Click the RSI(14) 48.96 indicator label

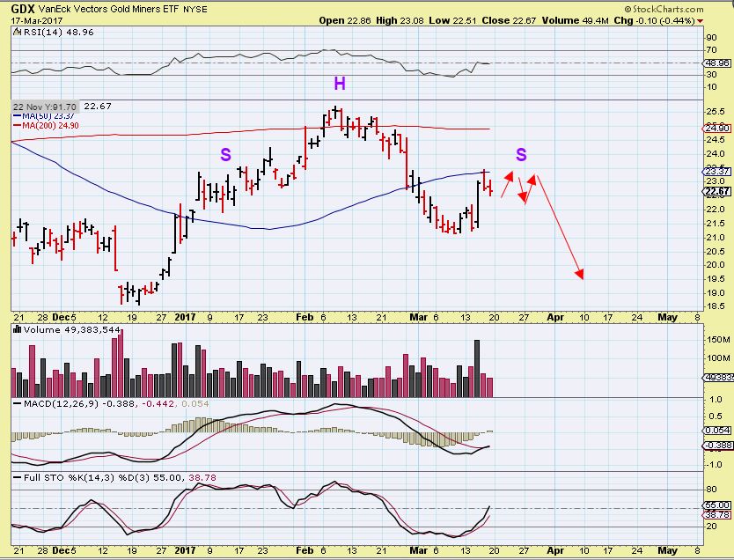coord(58,32)
